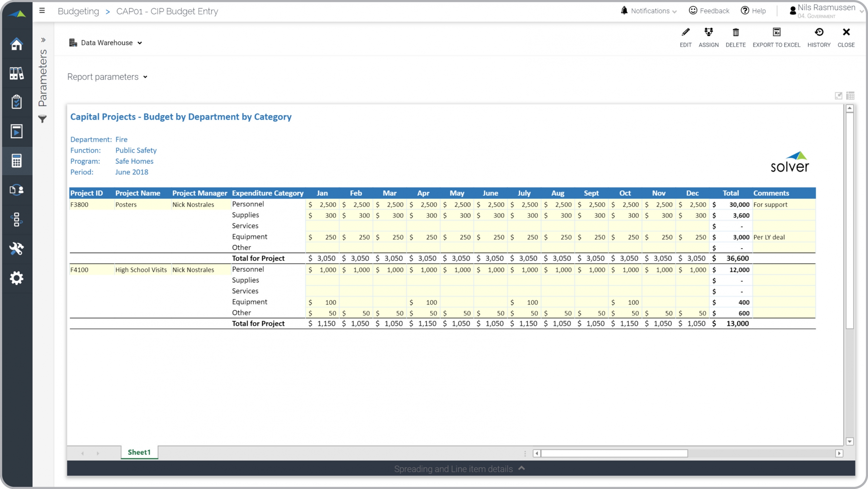Select the Sheet1 tab

[x=139, y=452]
